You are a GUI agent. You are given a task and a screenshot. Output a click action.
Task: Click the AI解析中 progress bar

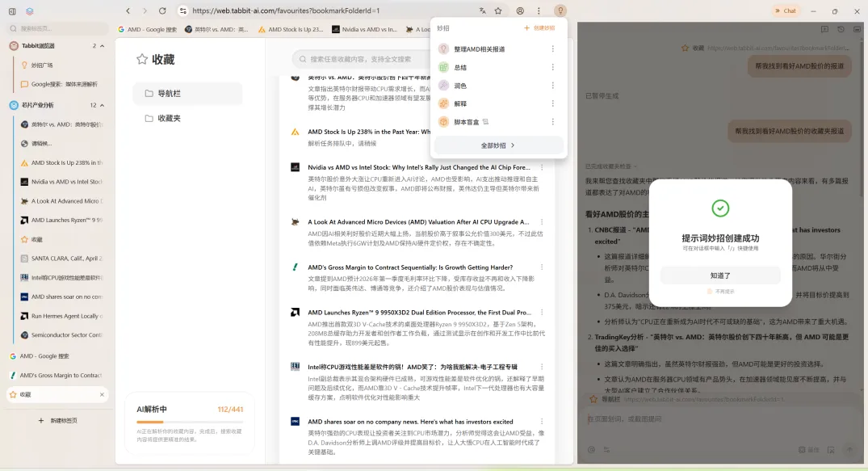[x=190, y=423]
